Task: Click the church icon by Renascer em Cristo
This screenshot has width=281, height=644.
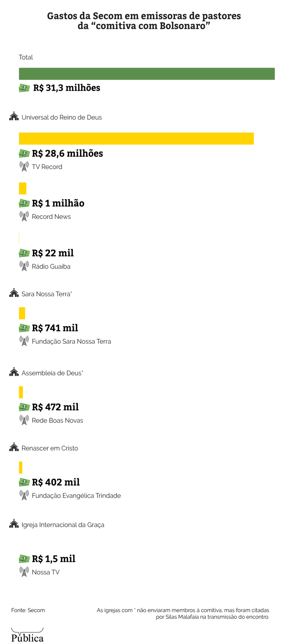Action: click(14, 447)
